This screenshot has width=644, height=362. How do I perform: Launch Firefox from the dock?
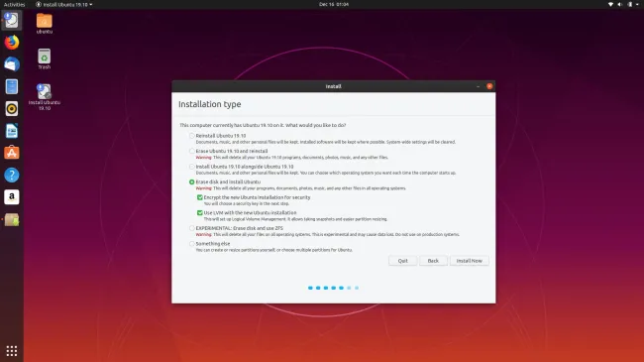point(12,43)
